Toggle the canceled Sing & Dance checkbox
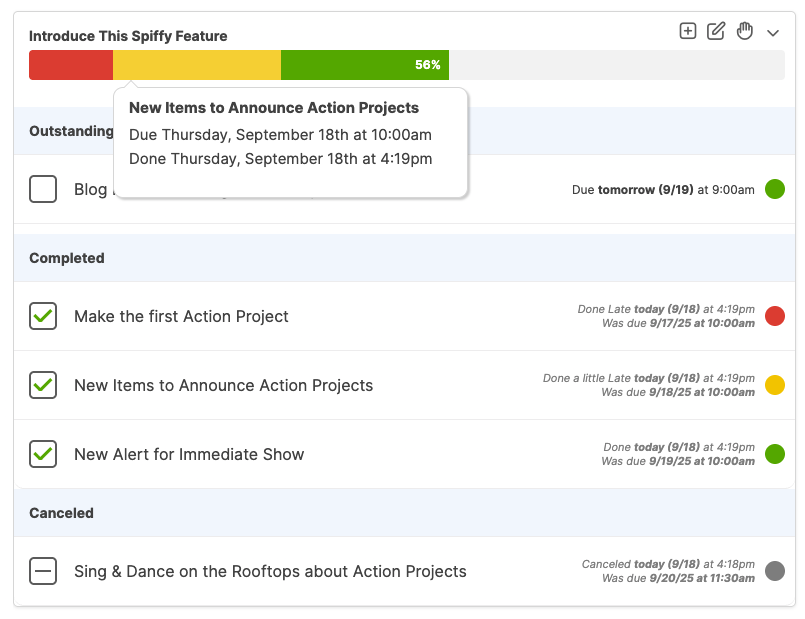Image resolution: width=805 pixels, height=619 pixels. 43,572
